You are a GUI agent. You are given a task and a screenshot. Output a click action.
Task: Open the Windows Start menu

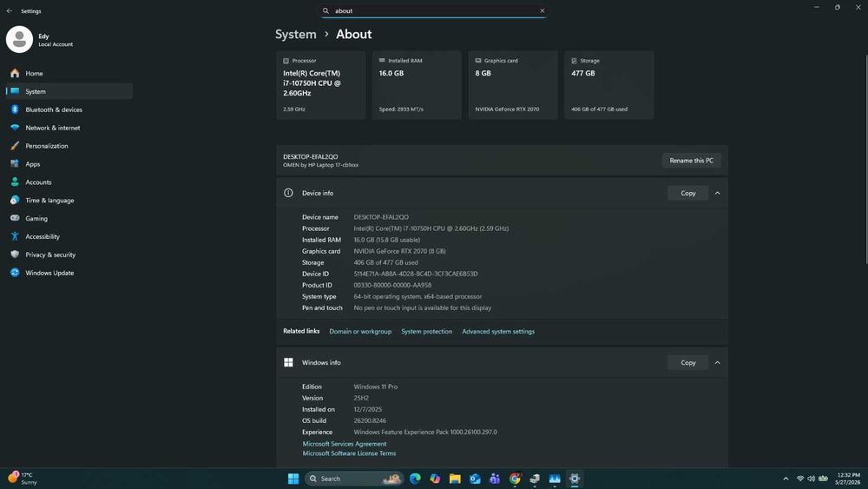click(293, 479)
